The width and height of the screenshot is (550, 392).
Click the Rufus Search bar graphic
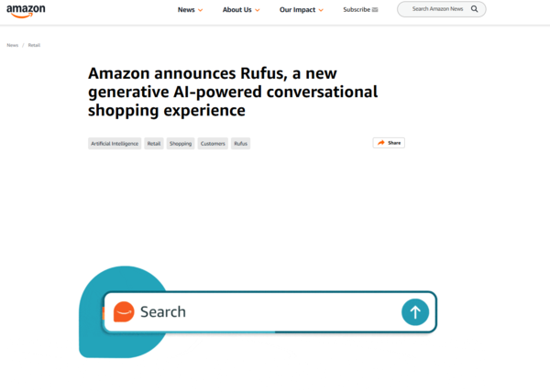pos(266,312)
